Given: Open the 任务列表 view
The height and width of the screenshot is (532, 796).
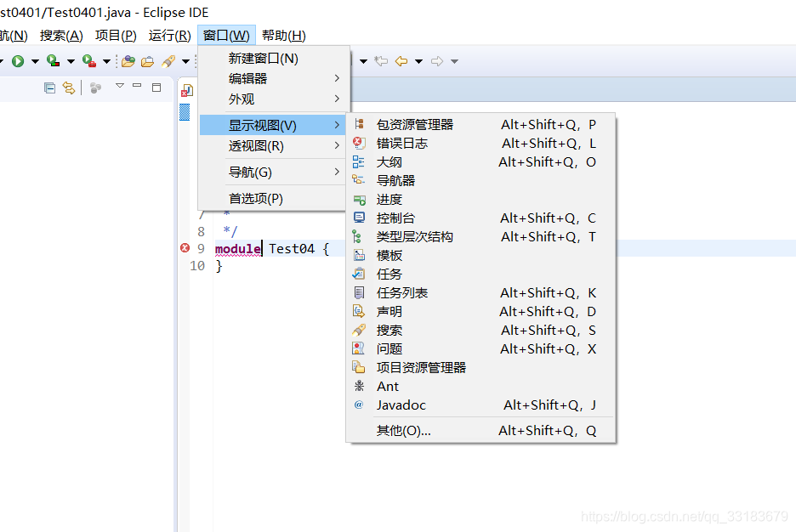Looking at the screenshot, I should pos(480,293).
